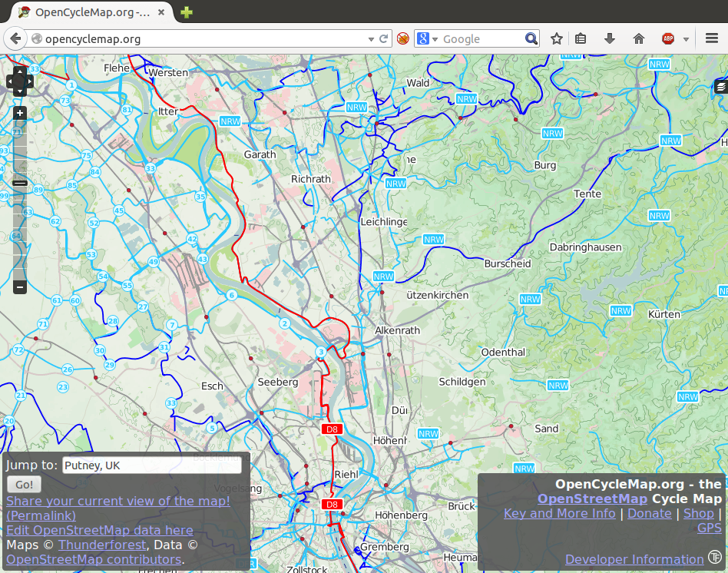Image resolution: width=728 pixels, height=573 pixels.
Task: Pan the map down with the arrow
Action: click(20, 91)
